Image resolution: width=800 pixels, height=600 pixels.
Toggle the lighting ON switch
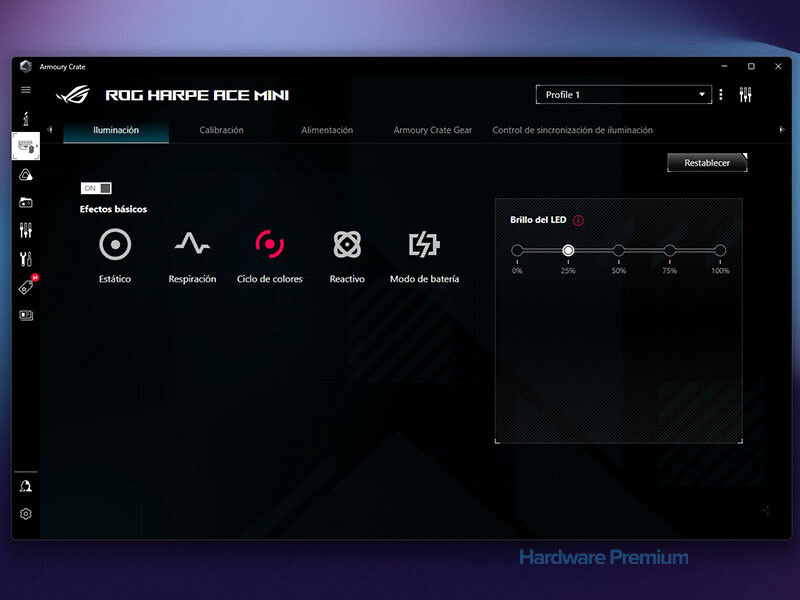[x=96, y=188]
